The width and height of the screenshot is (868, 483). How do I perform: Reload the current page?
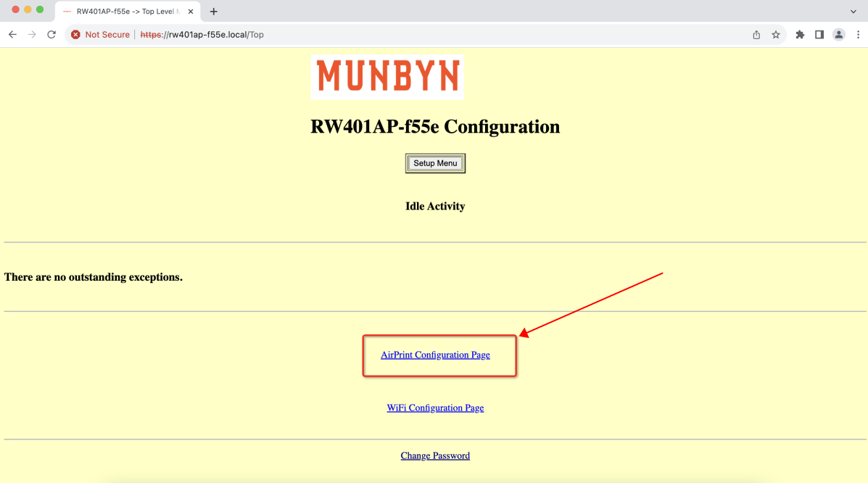click(51, 34)
